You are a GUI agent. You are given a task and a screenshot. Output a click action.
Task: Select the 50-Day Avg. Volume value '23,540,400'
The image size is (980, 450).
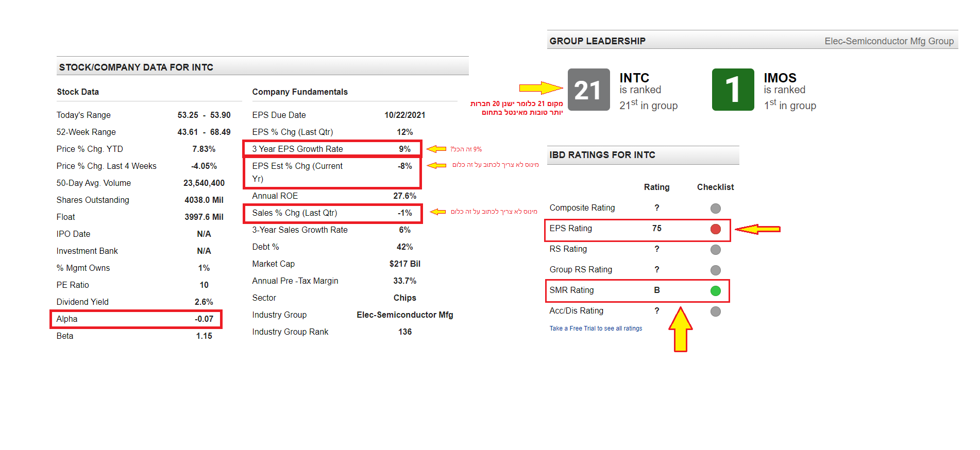click(204, 183)
